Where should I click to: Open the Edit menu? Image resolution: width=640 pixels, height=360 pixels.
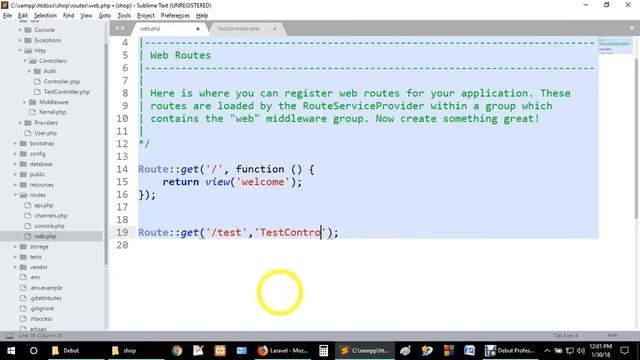pos(22,16)
